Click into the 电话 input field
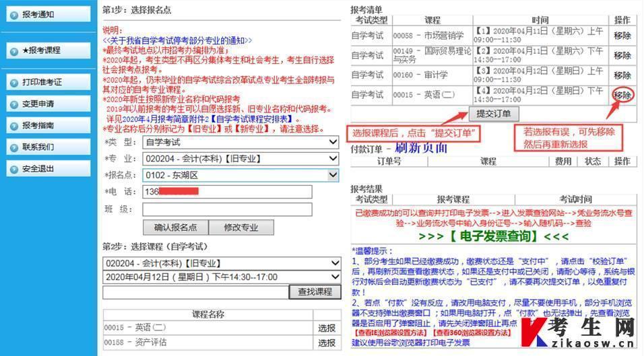644x356 pixels. click(227, 192)
